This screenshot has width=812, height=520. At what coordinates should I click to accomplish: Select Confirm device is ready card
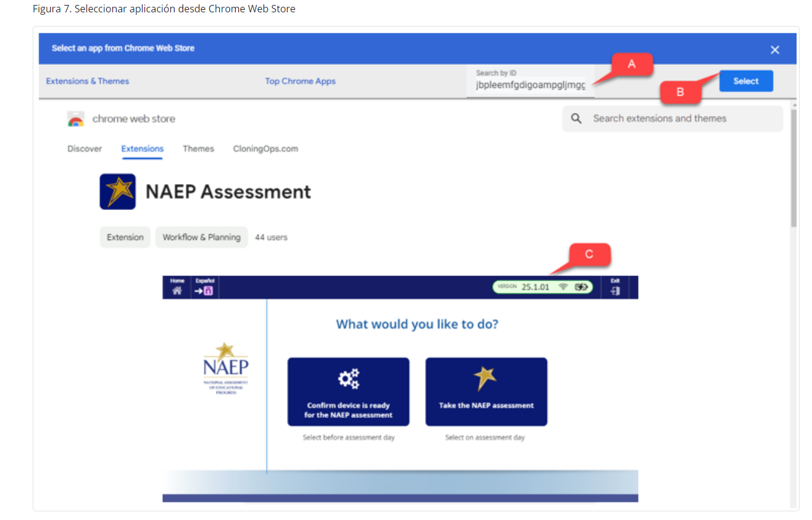[349, 392]
